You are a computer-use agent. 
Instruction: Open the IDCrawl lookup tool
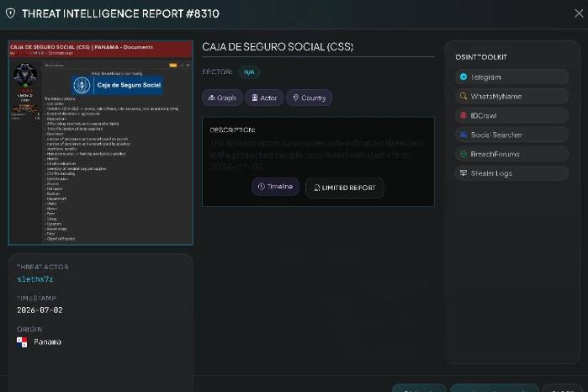pos(512,115)
